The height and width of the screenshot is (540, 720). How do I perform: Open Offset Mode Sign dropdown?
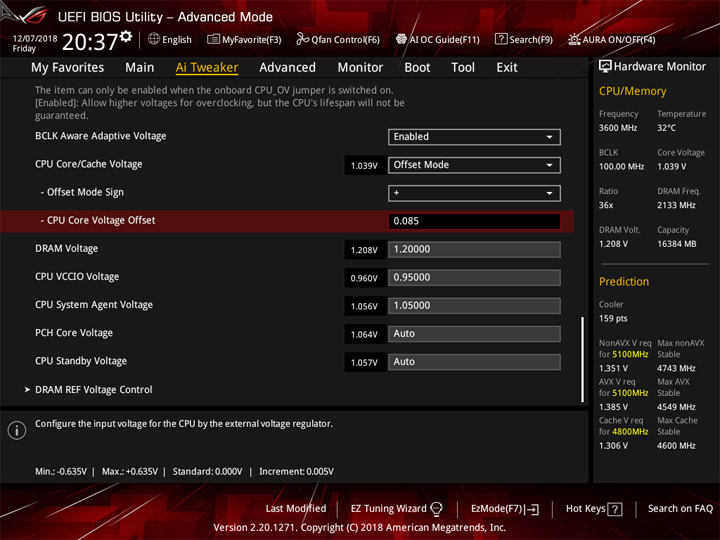point(474,193)
